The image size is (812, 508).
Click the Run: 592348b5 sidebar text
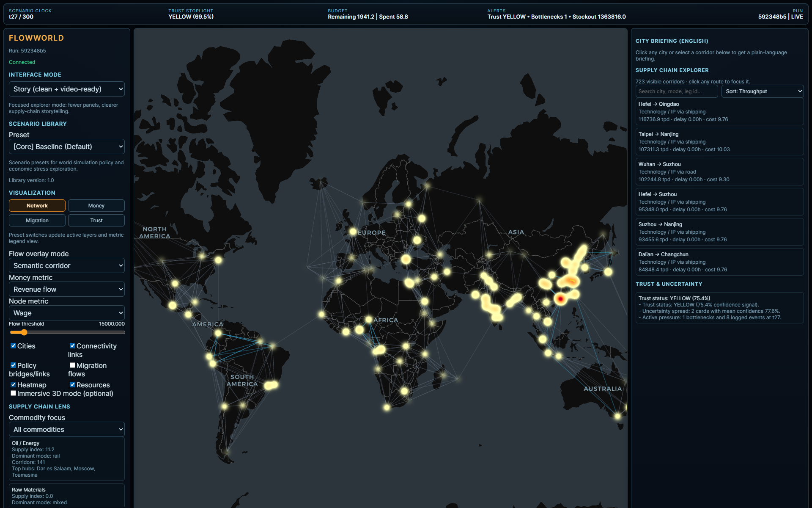[x=27, y=51]
